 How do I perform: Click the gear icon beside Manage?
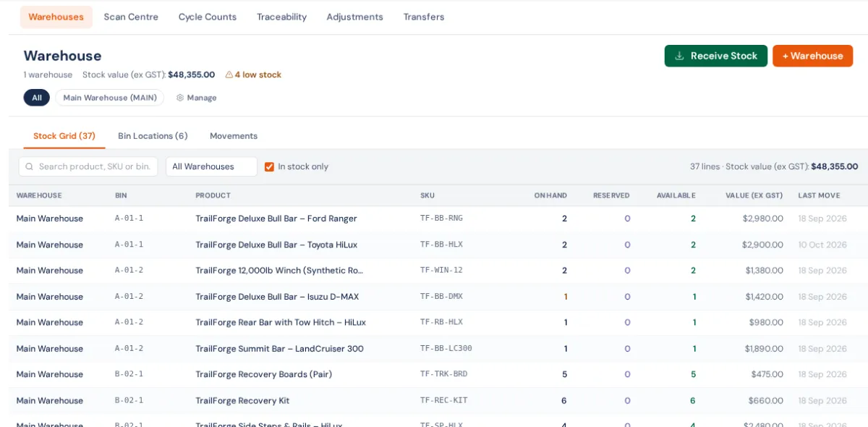180,98
